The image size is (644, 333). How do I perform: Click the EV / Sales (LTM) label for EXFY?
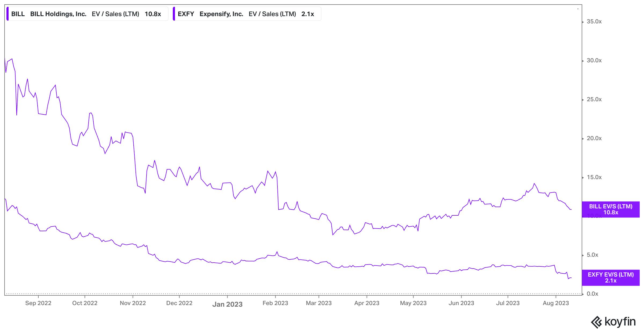[x=272, y=14]
